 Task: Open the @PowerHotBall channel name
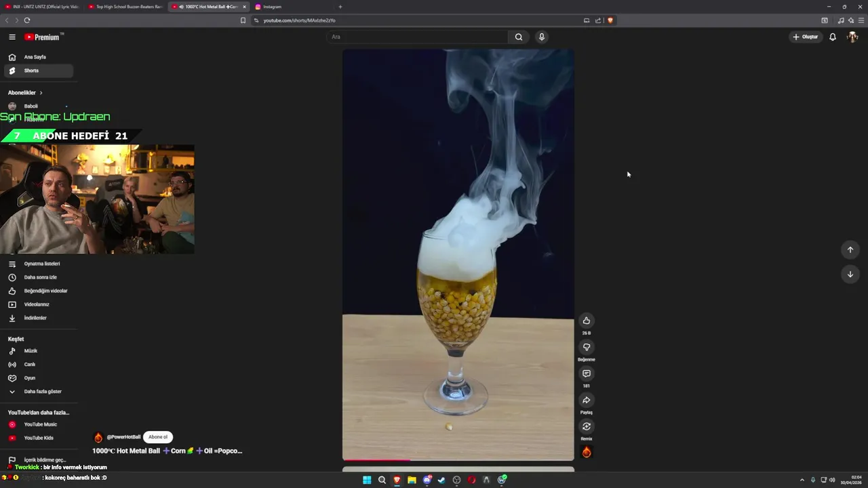[123, 437]
